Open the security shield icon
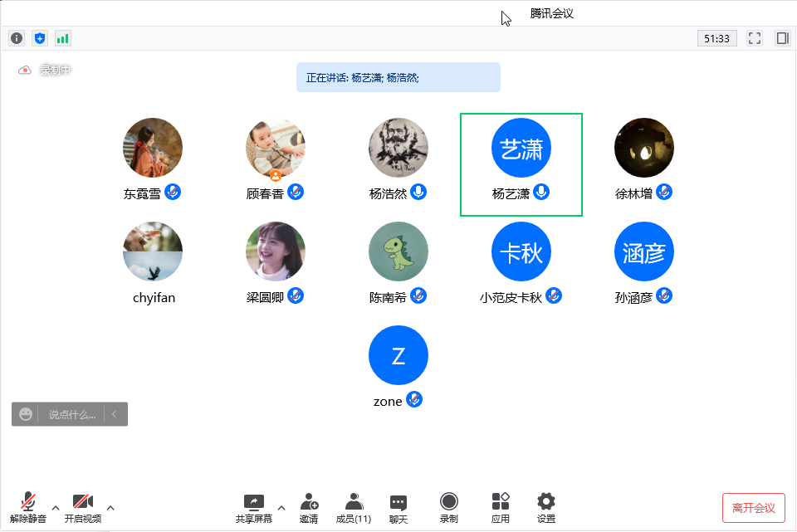The image size is (797, 532). 40,38
